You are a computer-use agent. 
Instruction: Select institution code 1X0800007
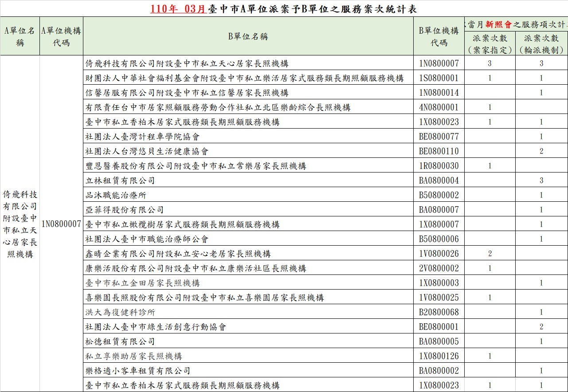click(439, 224)
